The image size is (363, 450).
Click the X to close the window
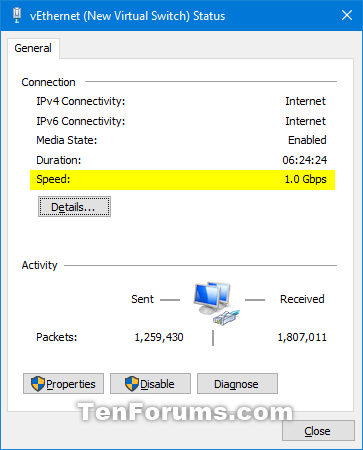pyautogui.click(x=347, y=15)
